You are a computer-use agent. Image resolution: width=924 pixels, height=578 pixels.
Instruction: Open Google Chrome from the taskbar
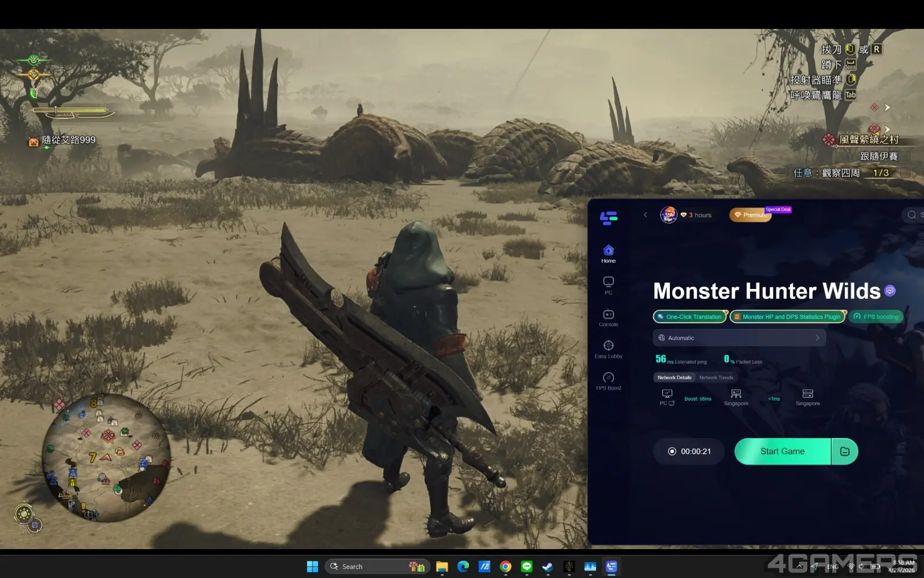pyautogui.click(x=505, y=566)
